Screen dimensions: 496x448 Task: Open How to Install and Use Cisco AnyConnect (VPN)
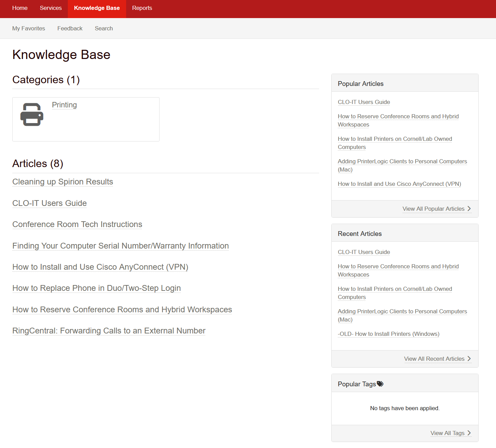[100, 267]
